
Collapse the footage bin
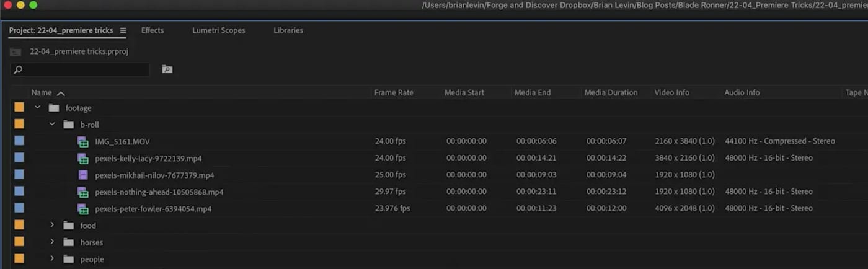tap(38, 107)
